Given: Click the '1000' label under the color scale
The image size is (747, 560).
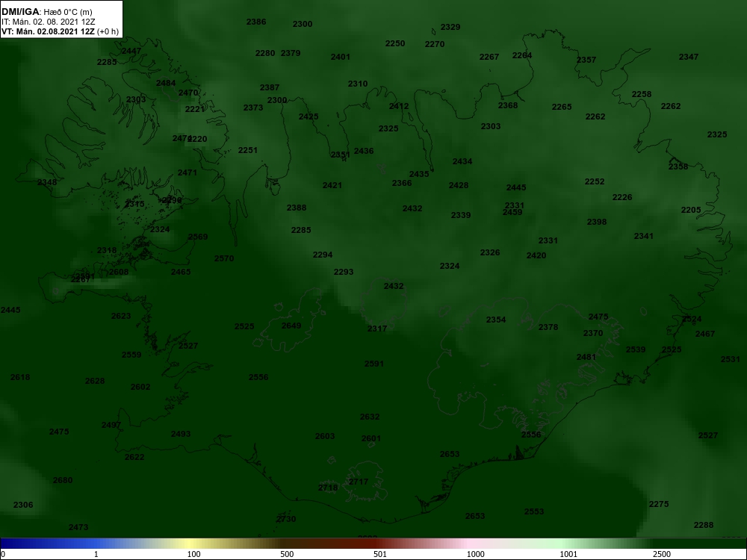Looking at the screenshot, I should 476,554.
